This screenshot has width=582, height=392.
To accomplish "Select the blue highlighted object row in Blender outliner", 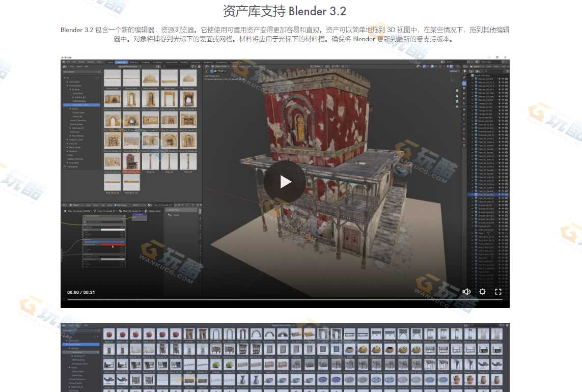I will click(488, 194).
